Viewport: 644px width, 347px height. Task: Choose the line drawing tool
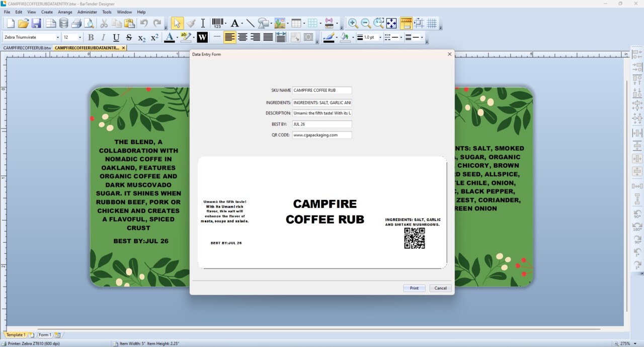[250, 23]
